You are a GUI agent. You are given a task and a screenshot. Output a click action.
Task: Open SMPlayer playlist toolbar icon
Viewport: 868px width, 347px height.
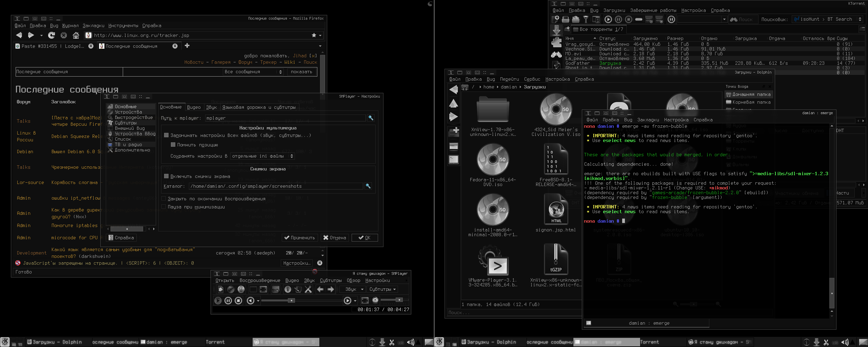click(x=298, y=289)
